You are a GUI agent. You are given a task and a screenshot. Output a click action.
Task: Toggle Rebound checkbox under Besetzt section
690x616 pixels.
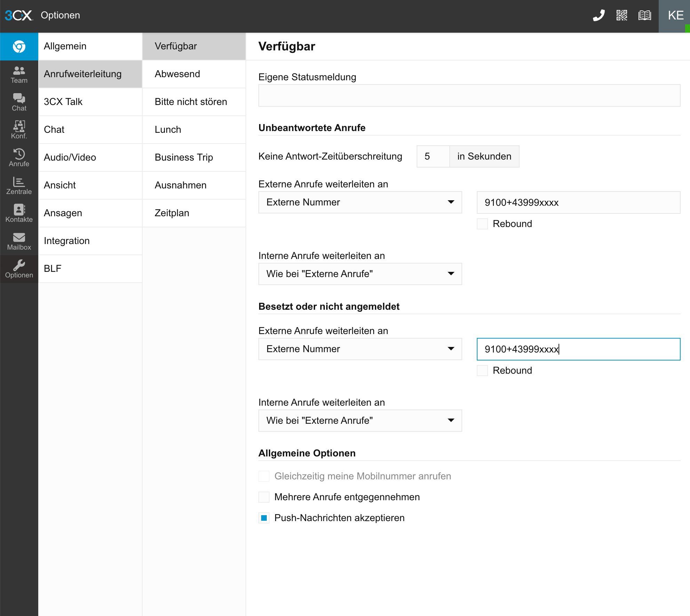coord(482,371)
